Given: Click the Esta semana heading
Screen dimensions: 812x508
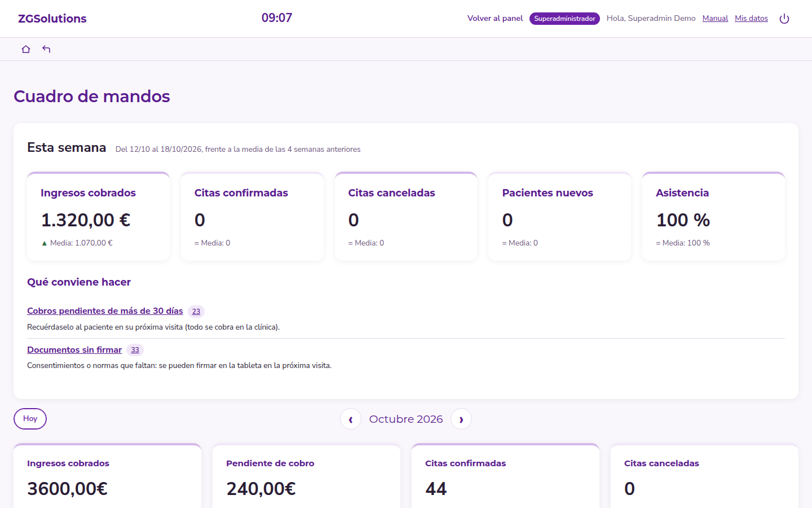Looking at the screenshot, I should click(x=67, y=148).
